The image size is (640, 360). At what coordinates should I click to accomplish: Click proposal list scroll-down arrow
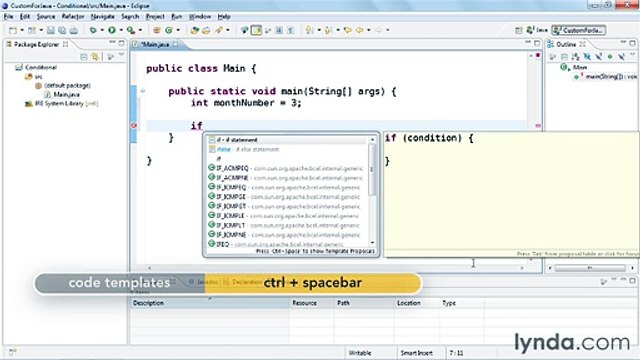click(372, 243)
